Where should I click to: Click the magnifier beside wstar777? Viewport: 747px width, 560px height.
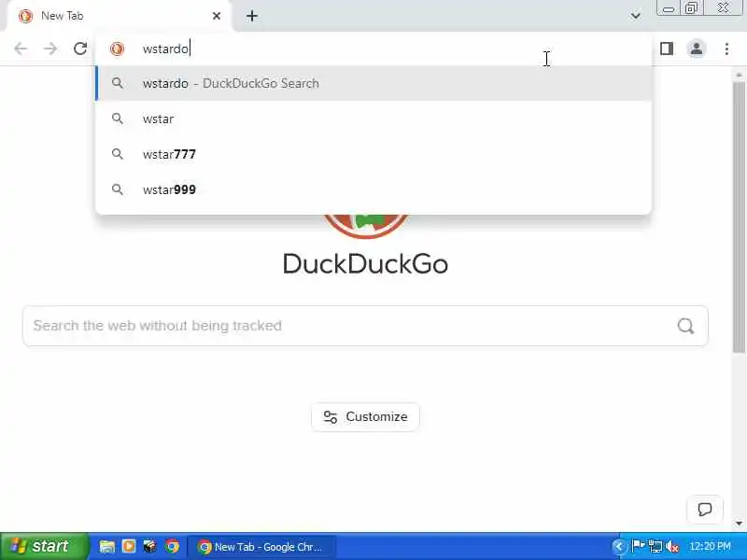(x=118, y=154)
